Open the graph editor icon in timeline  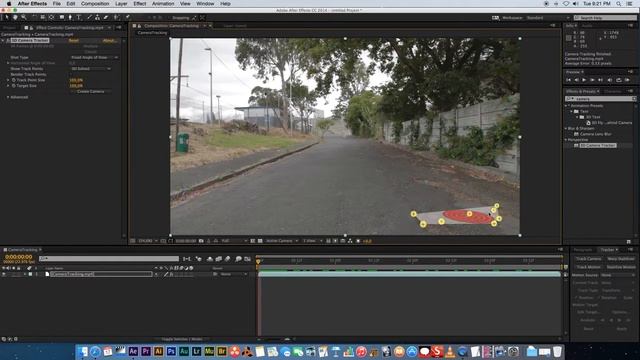click(x=247, y=259)
